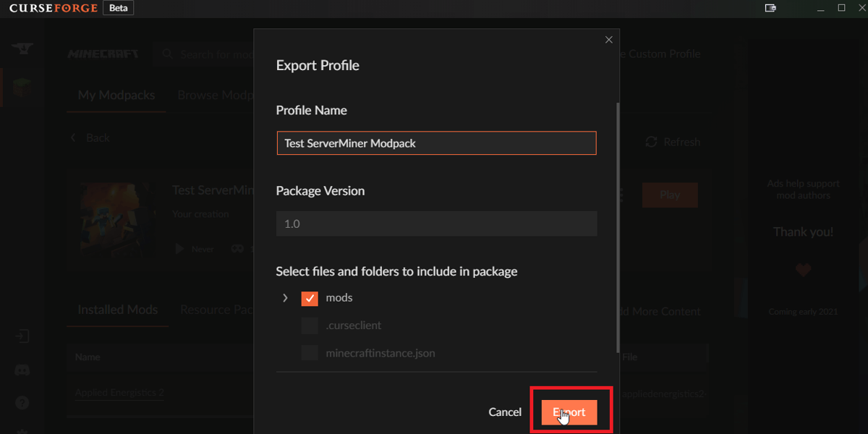Open the Resource Packs tab
The height and width of the screenshot is (434, 868).
coord(216,310)
